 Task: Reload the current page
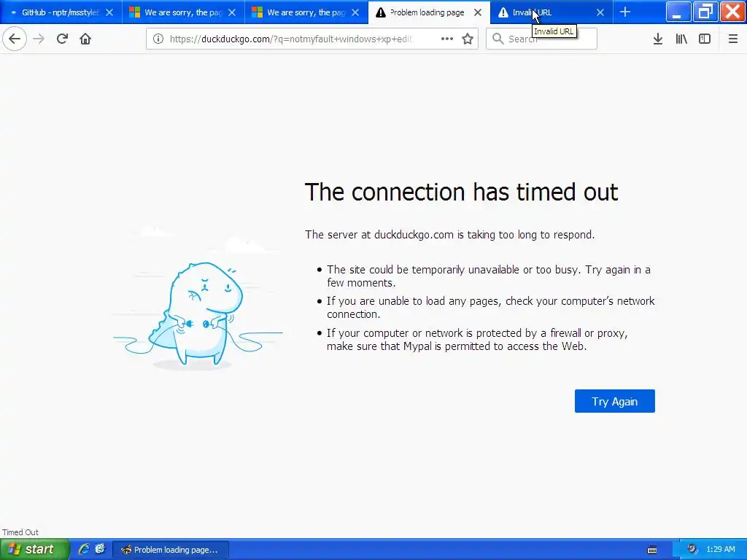click(x=62, y=39)
